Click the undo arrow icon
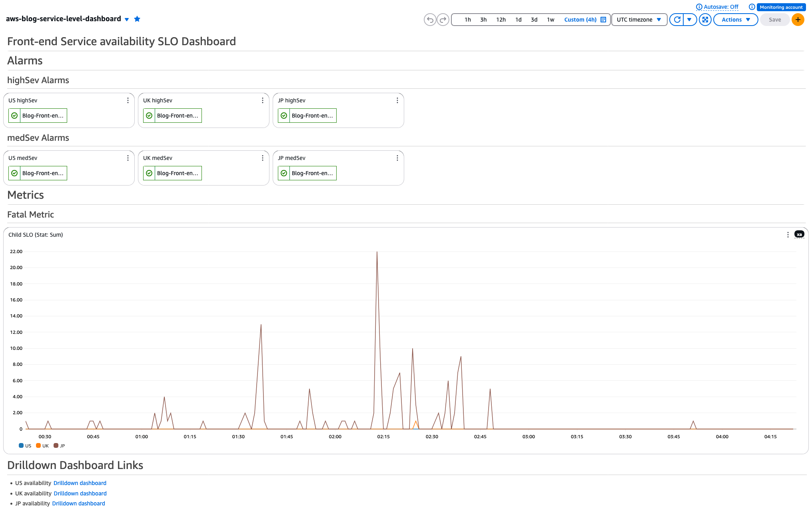Image resolution: width=812 pixels, height=521 pixels. tap(430, 20)
